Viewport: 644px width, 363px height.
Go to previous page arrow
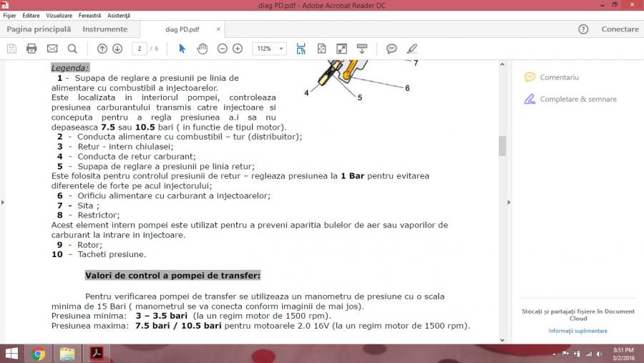click(x=102, y=49)
